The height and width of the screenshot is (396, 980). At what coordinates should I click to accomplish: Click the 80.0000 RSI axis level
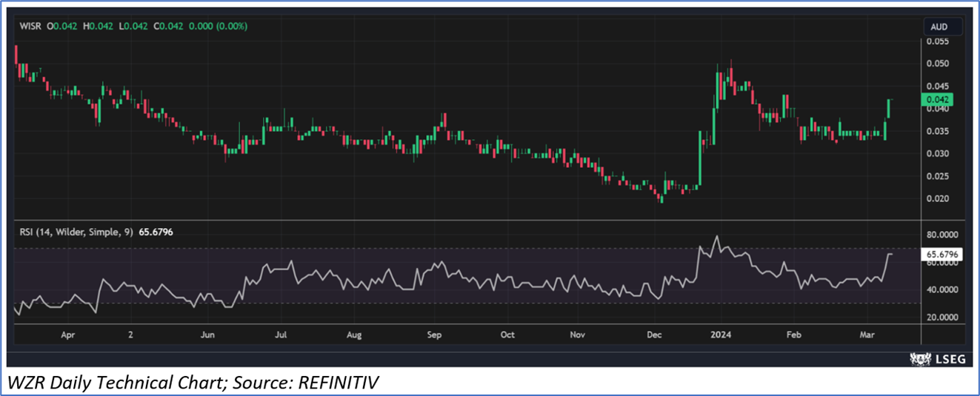tap(943, 235)
